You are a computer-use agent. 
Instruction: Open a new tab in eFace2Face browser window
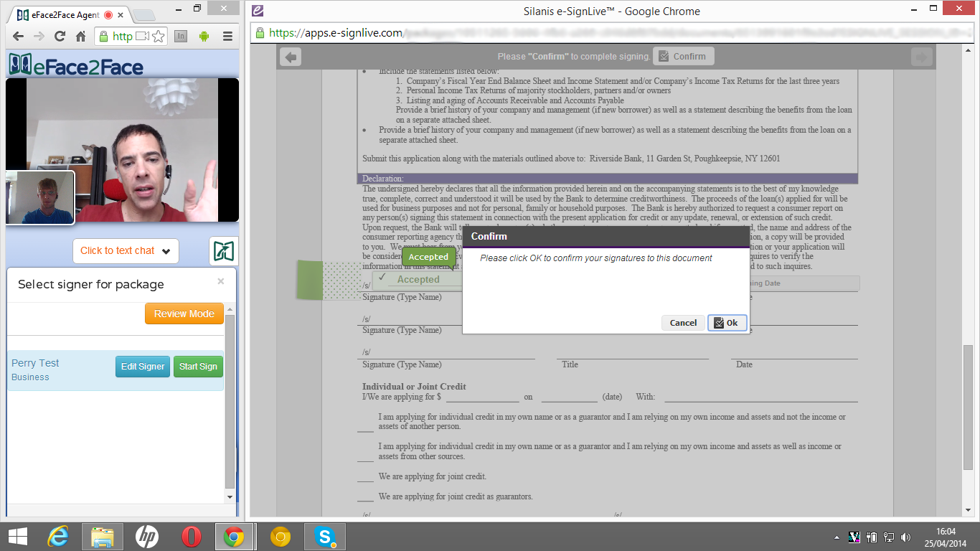(143, 15)
